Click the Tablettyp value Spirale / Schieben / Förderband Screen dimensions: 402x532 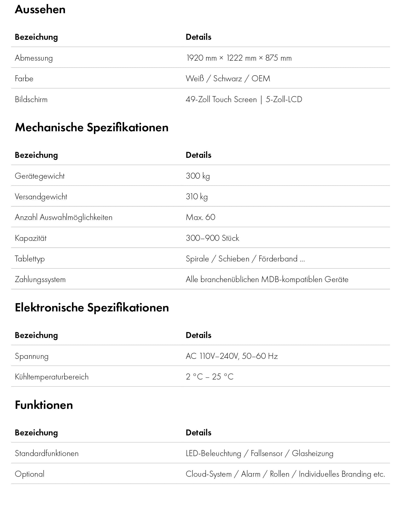pyautogui.click(x=245, y=259)
